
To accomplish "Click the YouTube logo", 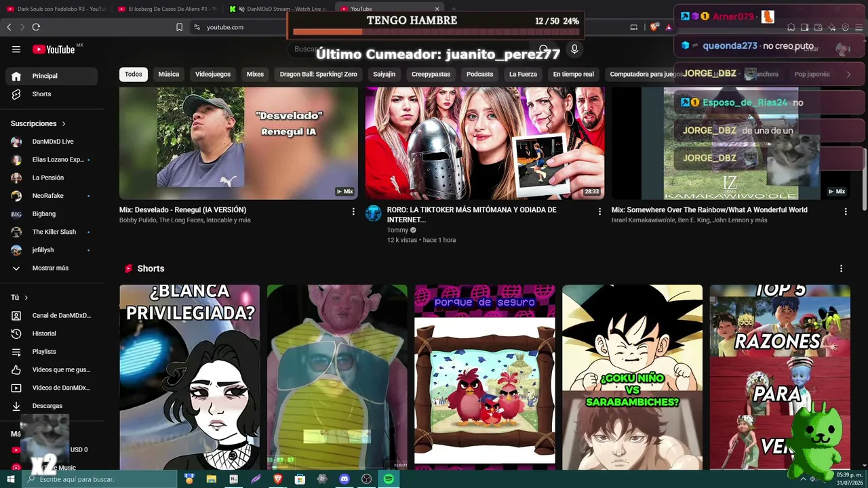I will 54,49.
